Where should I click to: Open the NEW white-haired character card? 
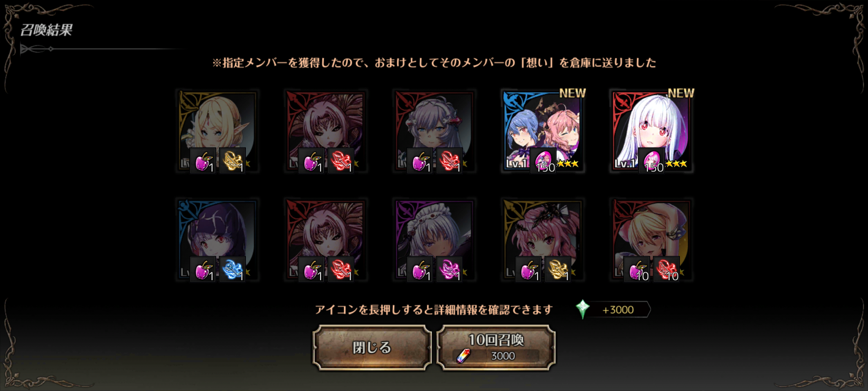(x=651, y=131)
